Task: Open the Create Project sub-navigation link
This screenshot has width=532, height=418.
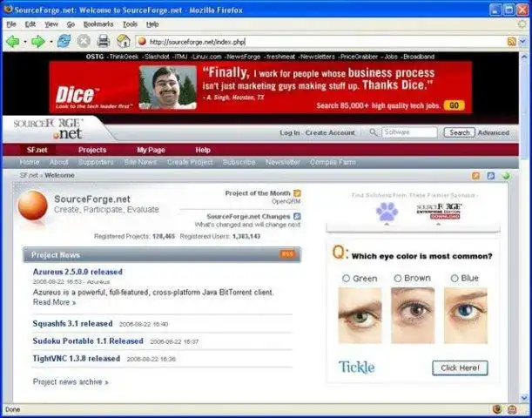Action: 190,162
